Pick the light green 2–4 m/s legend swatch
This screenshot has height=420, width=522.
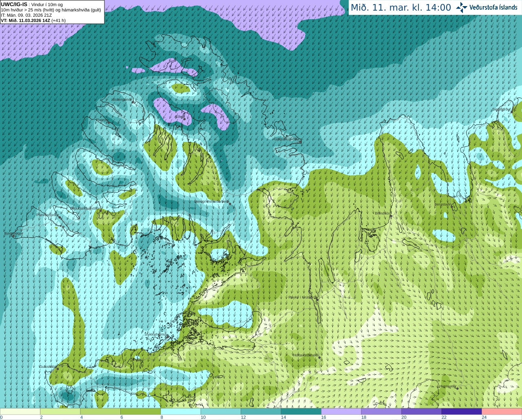pos(60,411)
